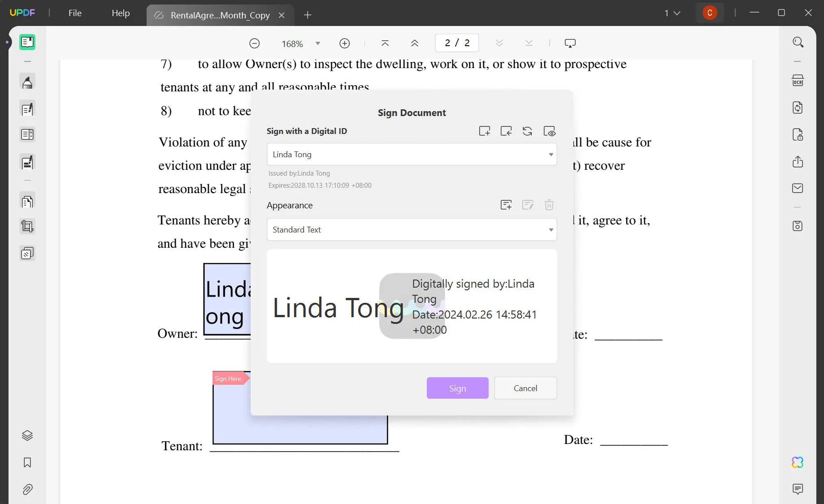Cancel the Sign Document dialog
The image size is (824, 504).
coord(525,388)
